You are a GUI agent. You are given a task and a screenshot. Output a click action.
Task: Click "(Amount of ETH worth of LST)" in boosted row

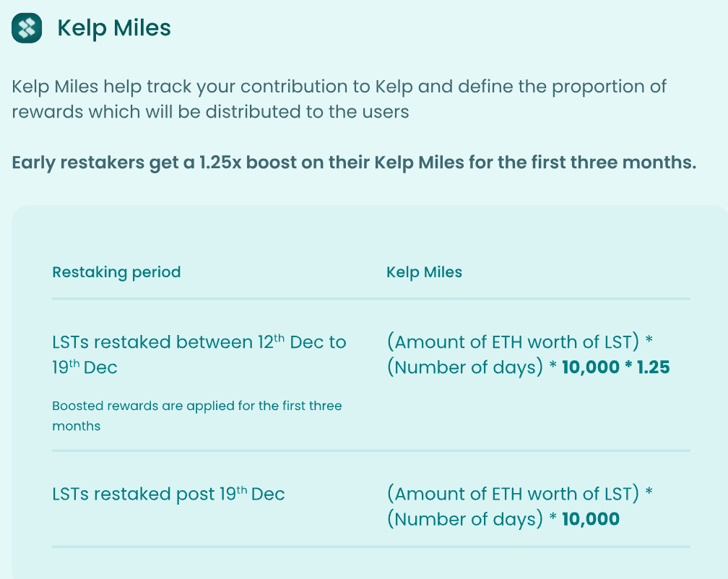(513, 341)
